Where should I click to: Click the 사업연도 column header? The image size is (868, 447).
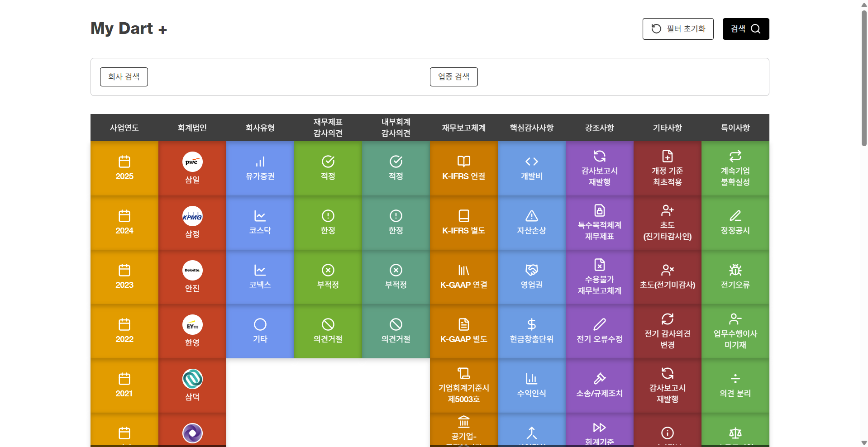click(124, 128)
